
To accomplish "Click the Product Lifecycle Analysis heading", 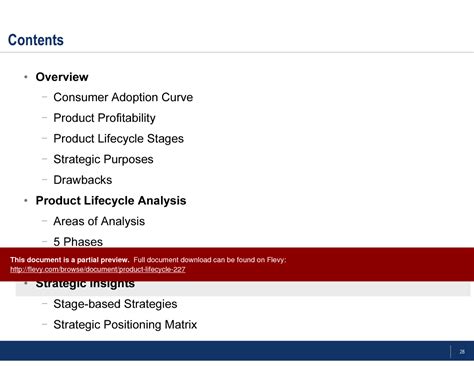I will tap(111, 201).
